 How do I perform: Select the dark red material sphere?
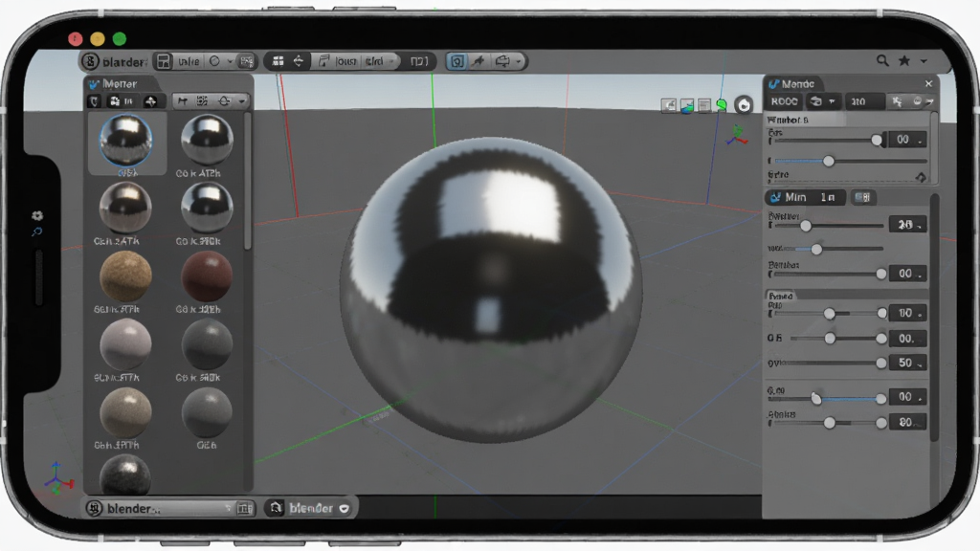tap(207, 276)
